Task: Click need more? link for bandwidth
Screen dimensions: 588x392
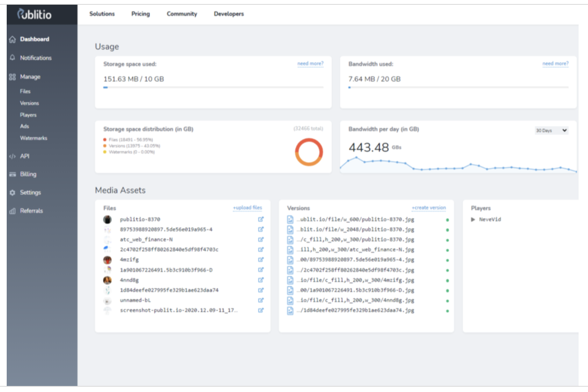Action: tap(555, 63)
